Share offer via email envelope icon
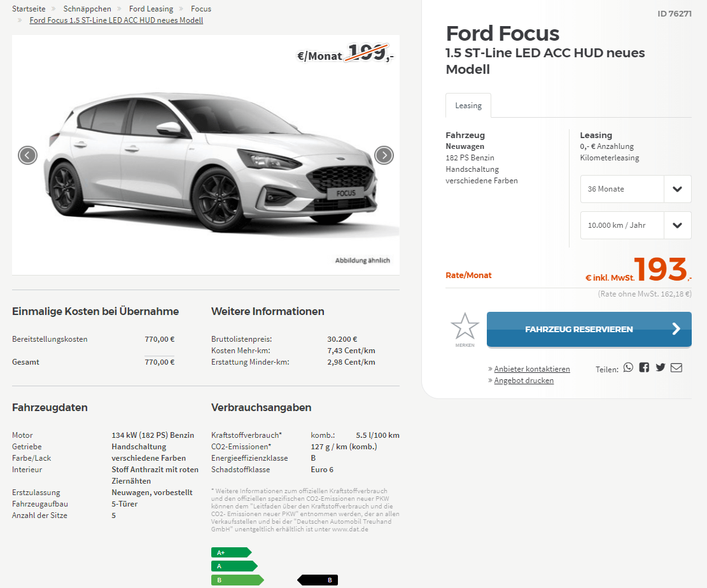Viewport: 707px width, 588px height. [x=676, y=368]
